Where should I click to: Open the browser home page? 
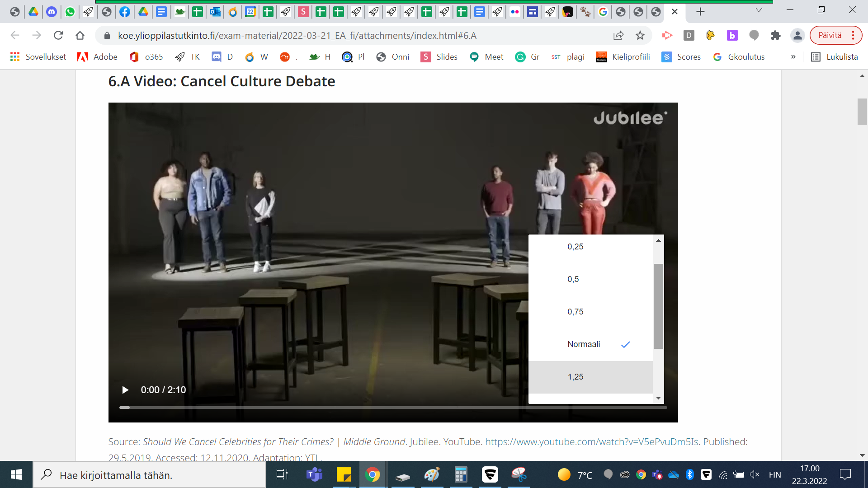80,35
